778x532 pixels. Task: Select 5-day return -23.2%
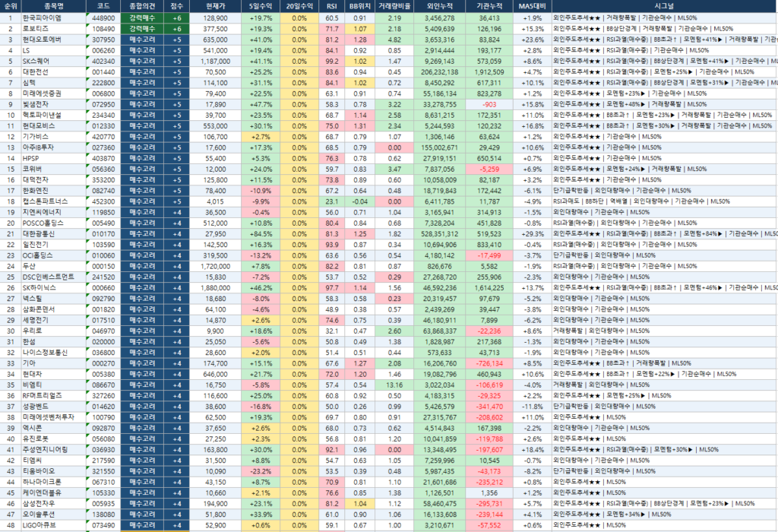point(261,471)
